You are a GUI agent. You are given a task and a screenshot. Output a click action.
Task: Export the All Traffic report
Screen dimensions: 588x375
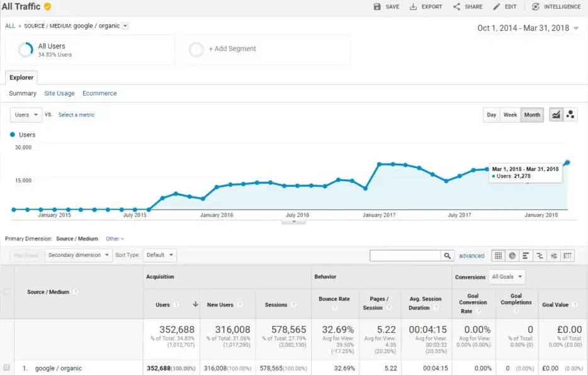point(427,6)
